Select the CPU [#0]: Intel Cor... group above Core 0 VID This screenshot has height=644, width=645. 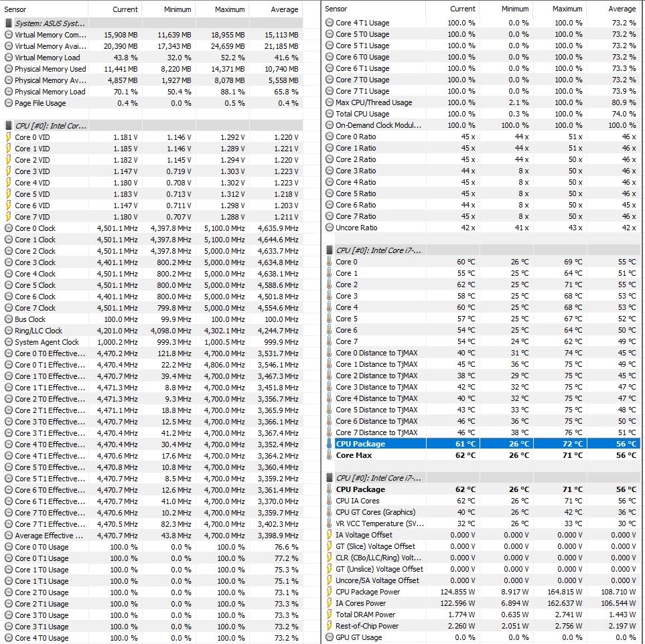[152, 125]
